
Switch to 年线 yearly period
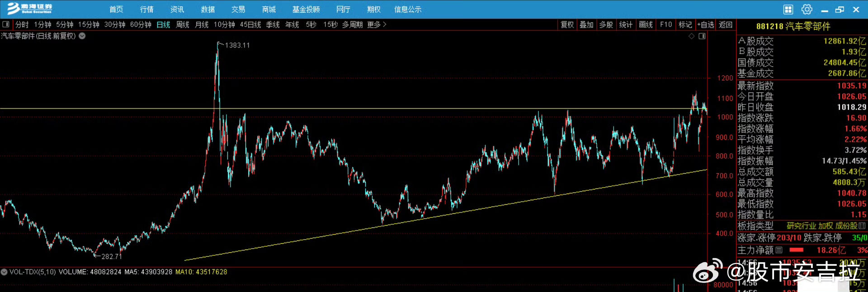coord(292,24)
